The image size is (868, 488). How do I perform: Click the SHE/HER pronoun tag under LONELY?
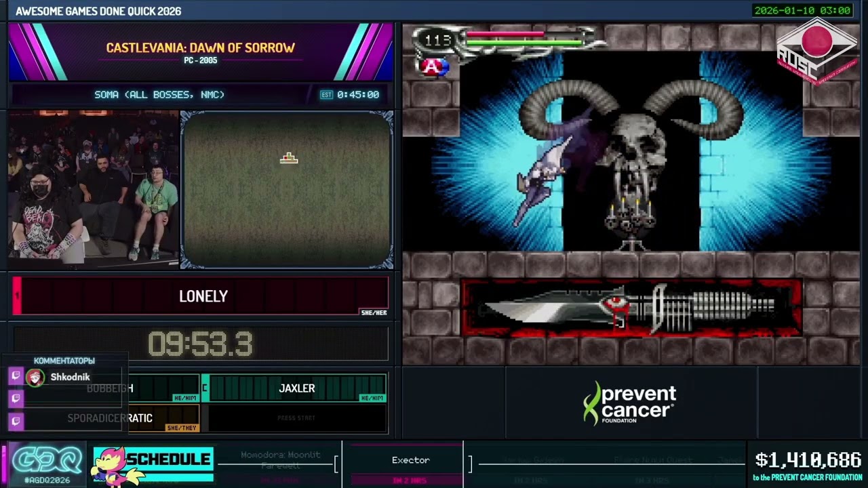tap(374, 312)
